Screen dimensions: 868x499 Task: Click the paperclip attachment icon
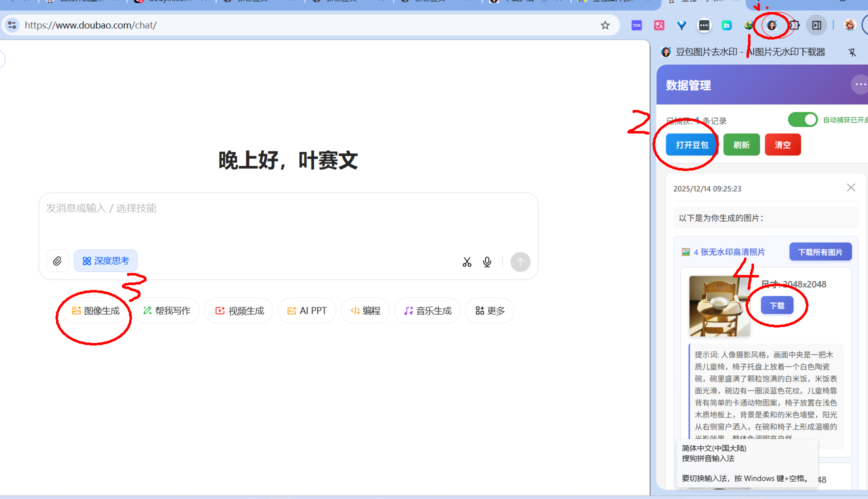pos(57,261)
